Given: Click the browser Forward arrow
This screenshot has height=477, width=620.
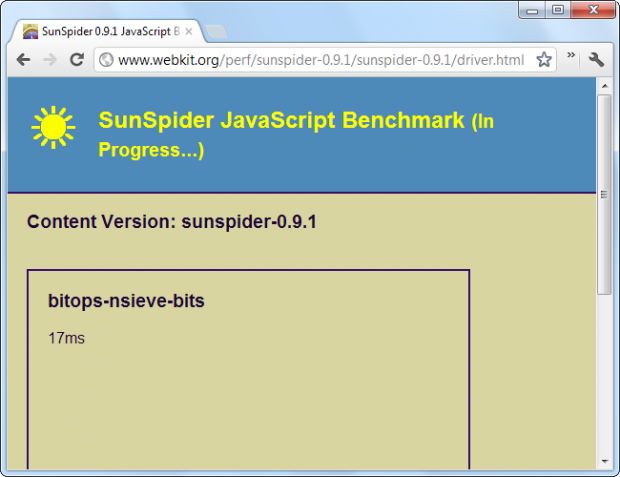Looking at the screenshot, I should 50,60.
